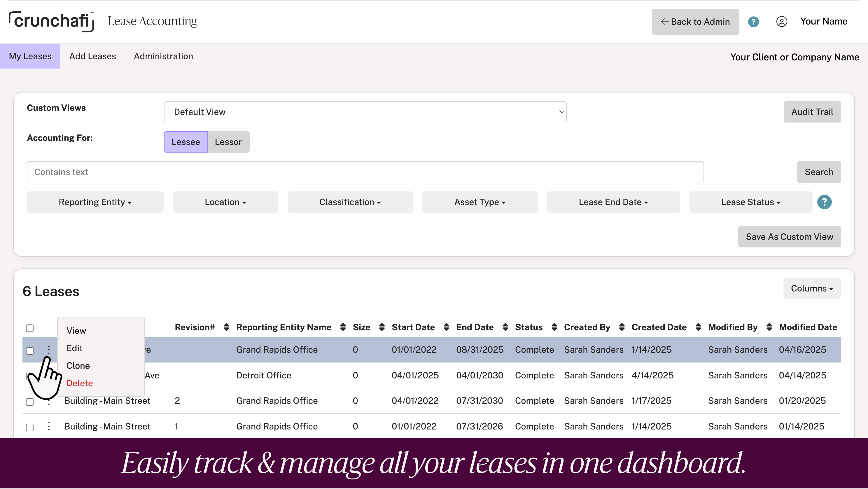
Task: Open the Default View custom views dropdown
Action: [365, 112]
